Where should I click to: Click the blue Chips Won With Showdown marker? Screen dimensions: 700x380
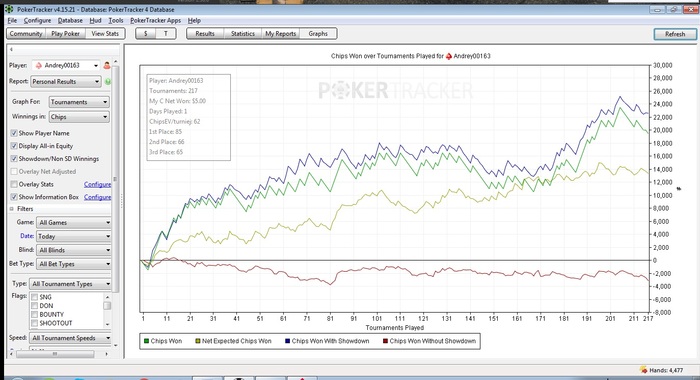pyautogui.click(x=288, y=341)
